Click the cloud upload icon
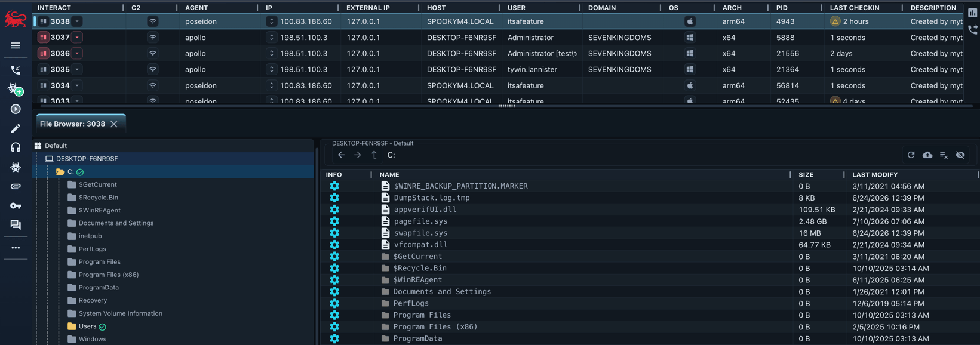The height and width of the screenshot is (345, 980). 927,155
